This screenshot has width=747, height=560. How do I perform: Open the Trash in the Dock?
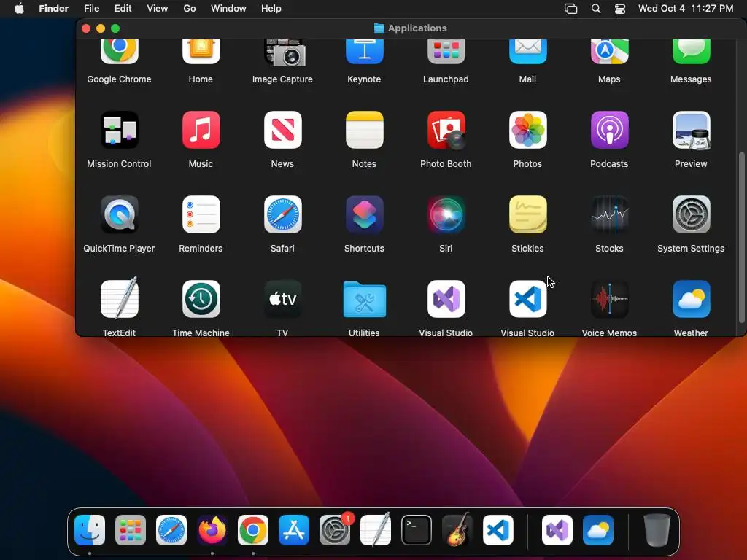pyautogui.click(x=657, y=530)
